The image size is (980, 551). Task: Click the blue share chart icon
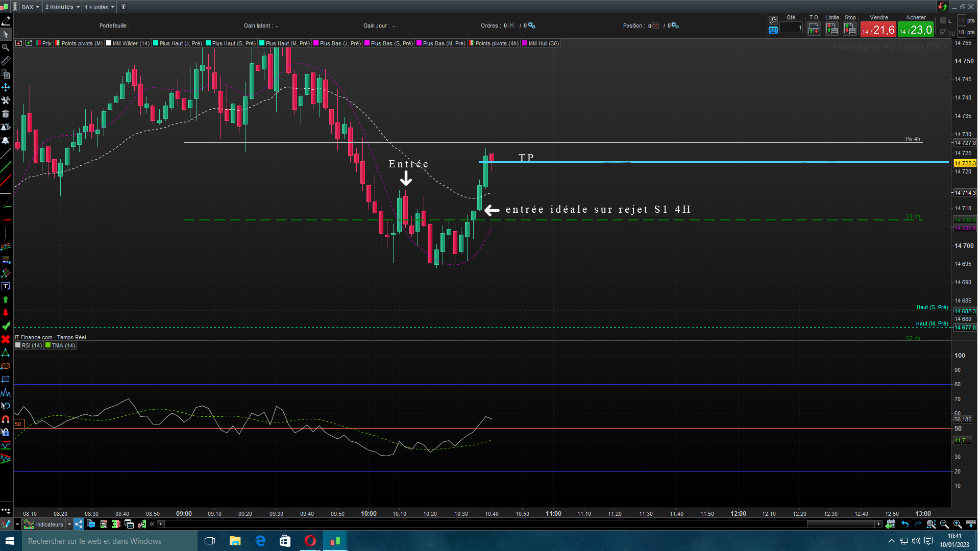click(79, 524)
